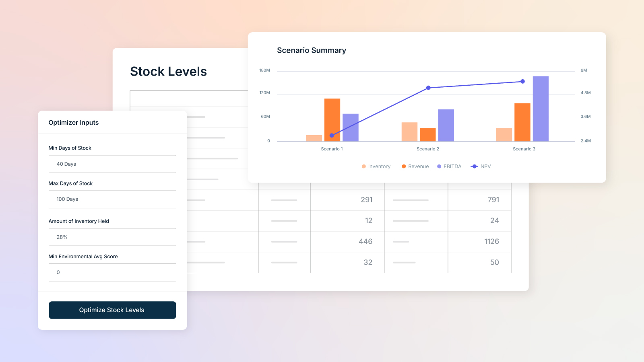Click the Scenario 3 axis label
644x362 pixels.
pos(524,149)
